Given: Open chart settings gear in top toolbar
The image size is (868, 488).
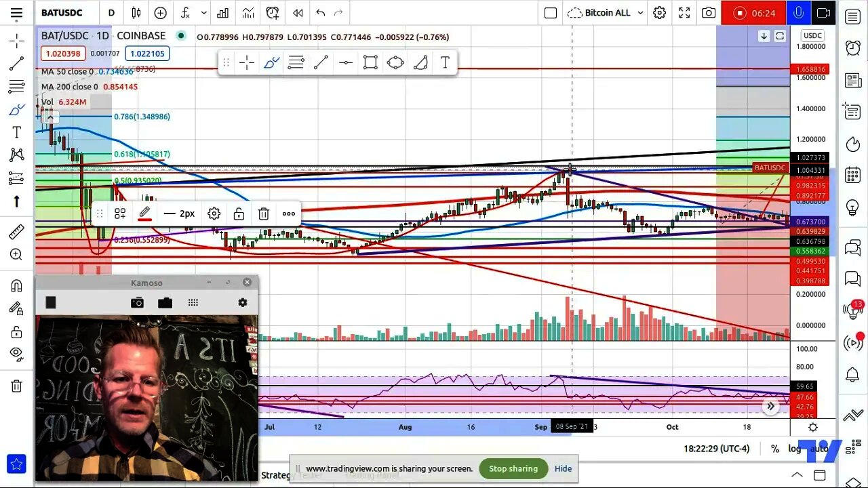Looking at the screenshot, I should (659, 13).
